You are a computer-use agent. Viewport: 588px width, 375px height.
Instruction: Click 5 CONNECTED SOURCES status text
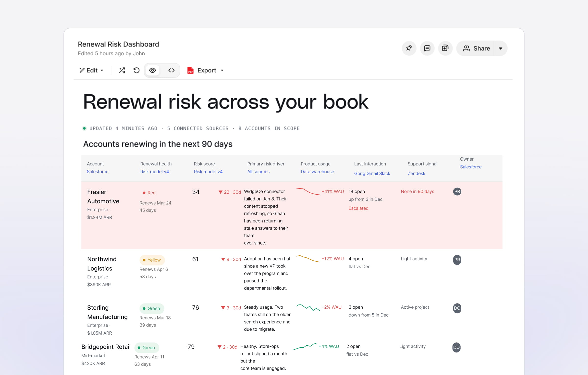pos(198,128)
